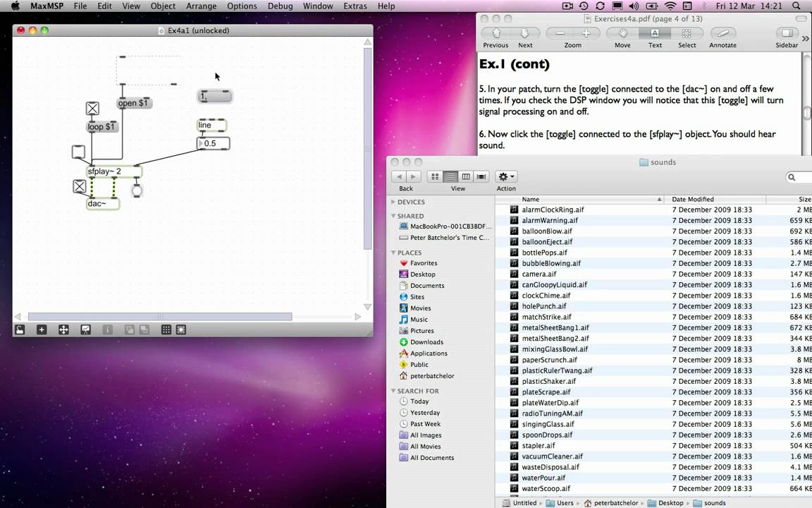Show the Sidebar in Preview
812x508 pixels.
787,33
